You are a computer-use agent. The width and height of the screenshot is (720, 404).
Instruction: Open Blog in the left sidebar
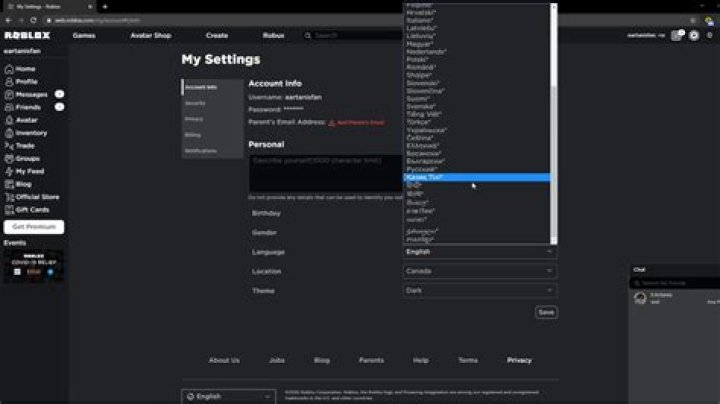coord(18,184)
